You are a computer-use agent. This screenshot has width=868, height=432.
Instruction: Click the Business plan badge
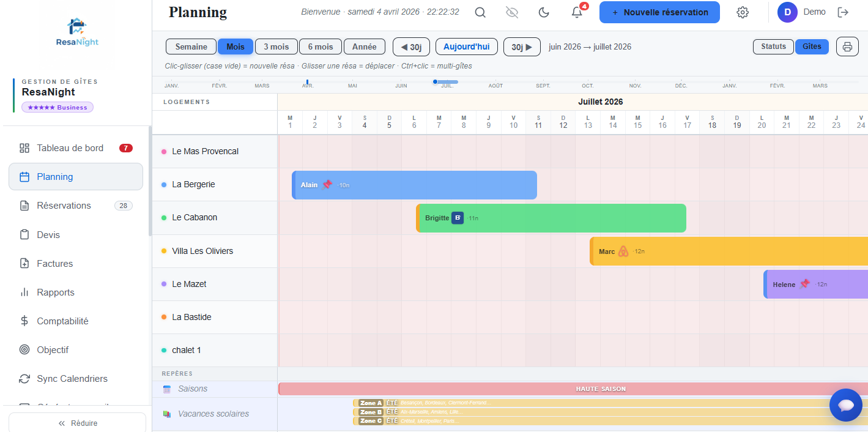click(x=57, y=107)
